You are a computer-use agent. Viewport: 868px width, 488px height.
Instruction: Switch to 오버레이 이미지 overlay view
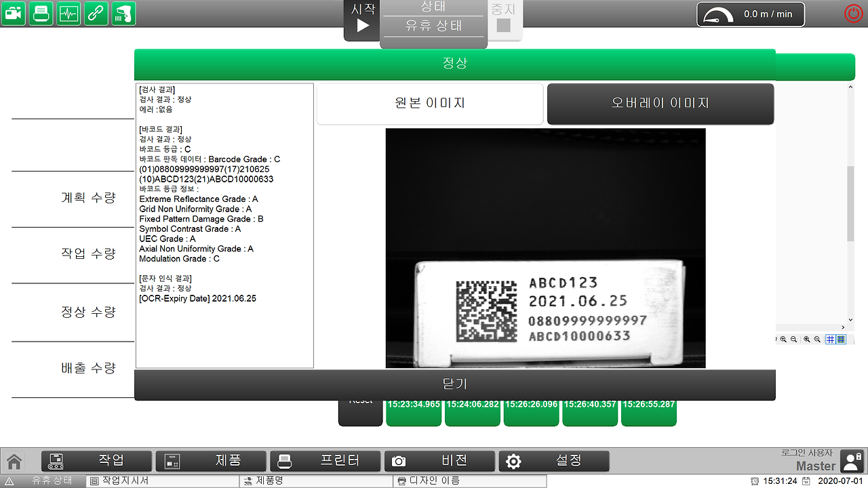(660, 104)
